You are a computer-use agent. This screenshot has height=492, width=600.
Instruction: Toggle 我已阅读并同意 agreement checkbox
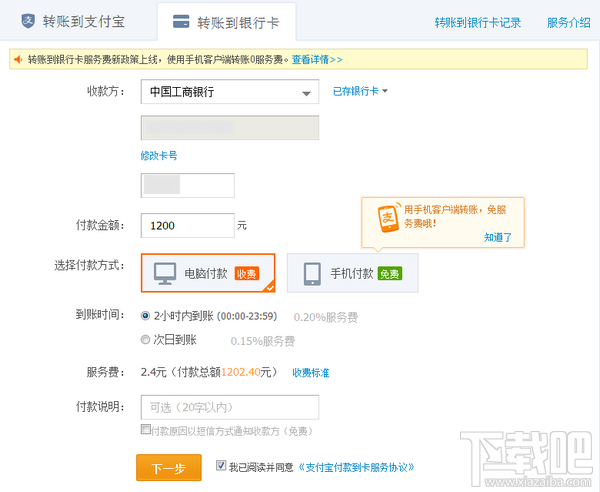point(221,465)
